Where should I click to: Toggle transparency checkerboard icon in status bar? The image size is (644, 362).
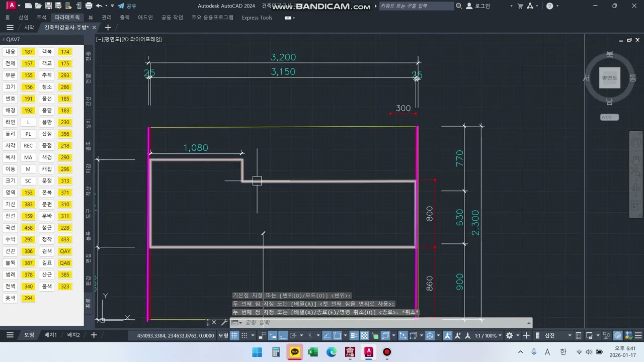tap(365, 335)
